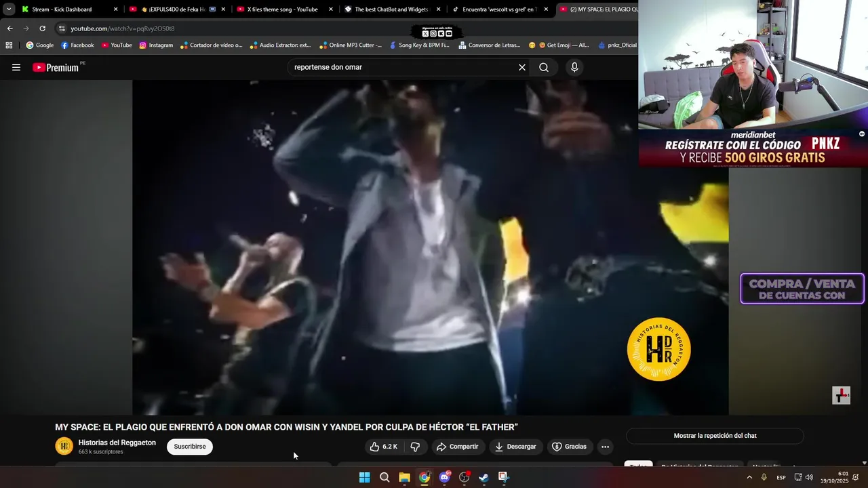Open Windows Start menu
This screenshot has width=868, height=488.
(364, 477)
